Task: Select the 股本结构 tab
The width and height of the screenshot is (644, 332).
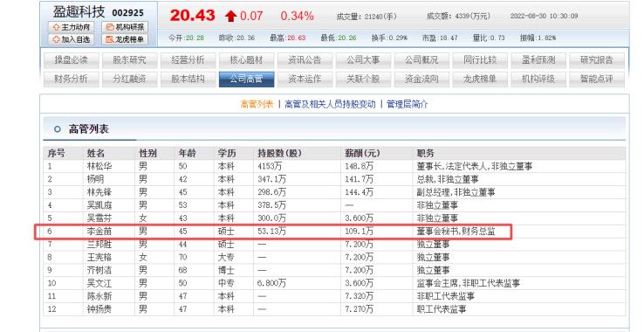Action: point(188,79)
